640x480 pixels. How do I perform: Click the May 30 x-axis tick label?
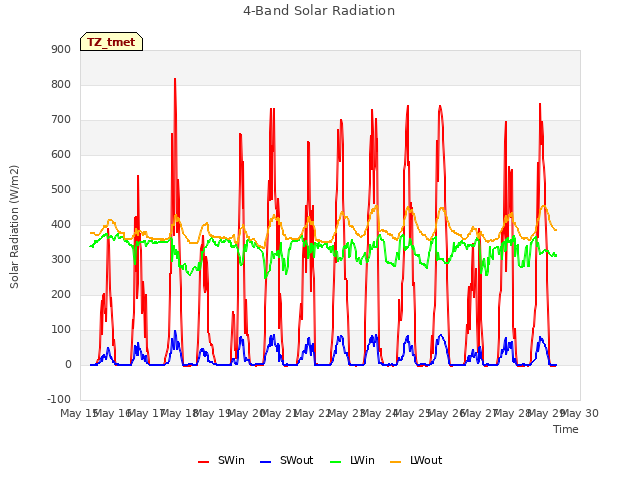click(580, 413)
